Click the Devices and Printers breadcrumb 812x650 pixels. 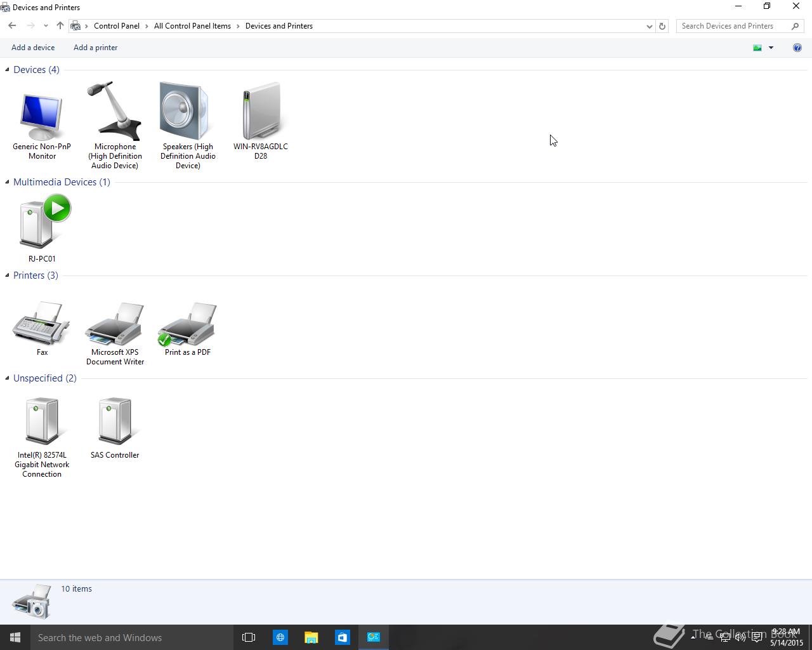tap(279, 26)
